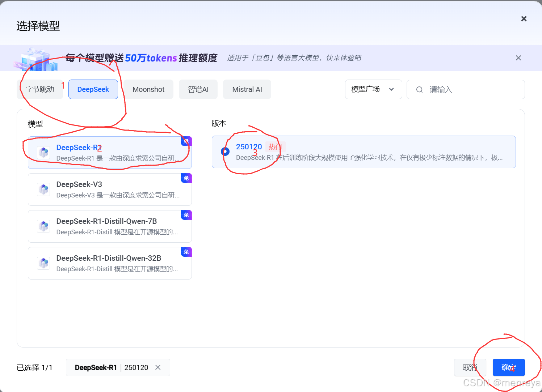Screen dimensions: 542x392
Task: Expand the 模型广场 dropdown
Action: click(x=373, y=89)
